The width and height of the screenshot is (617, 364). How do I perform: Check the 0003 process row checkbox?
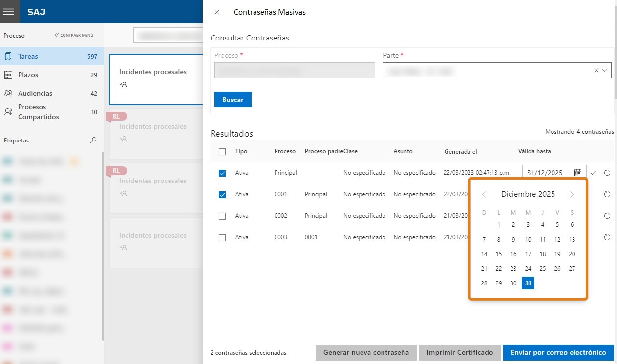[222, 237]
